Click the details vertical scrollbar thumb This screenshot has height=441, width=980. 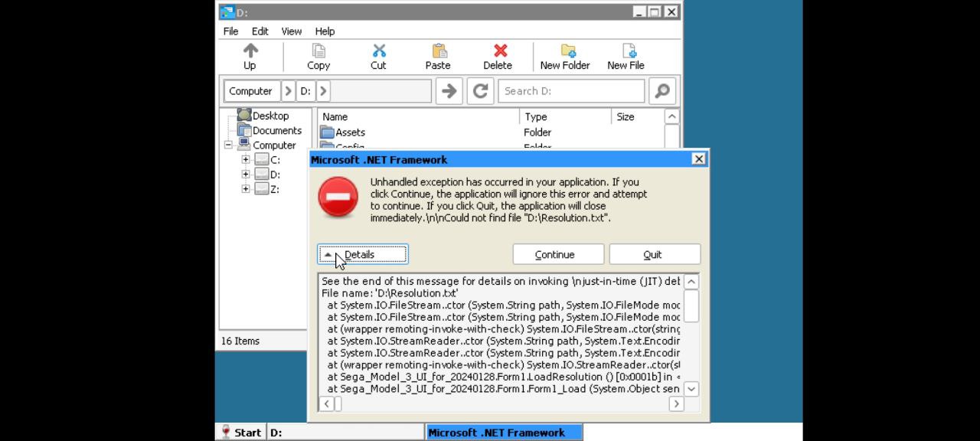pyautogui.click(x=691, y=305)
